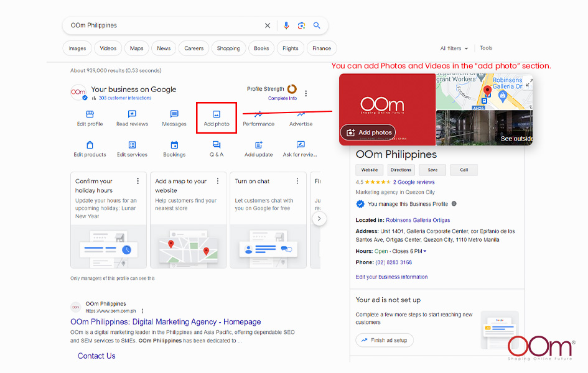Switch to the Images search tab

tap(78, 48)
